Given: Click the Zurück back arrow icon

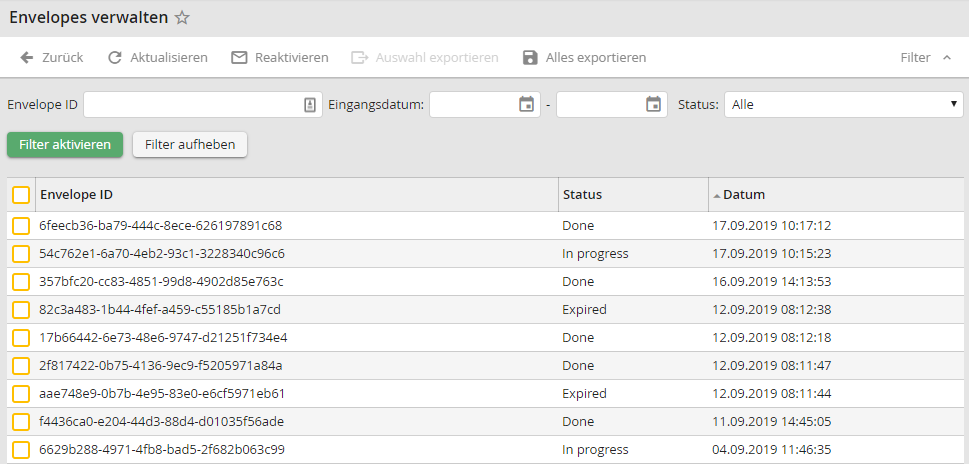Looking at the screenshot, I should pyautogui.click(x=27, y=58).
